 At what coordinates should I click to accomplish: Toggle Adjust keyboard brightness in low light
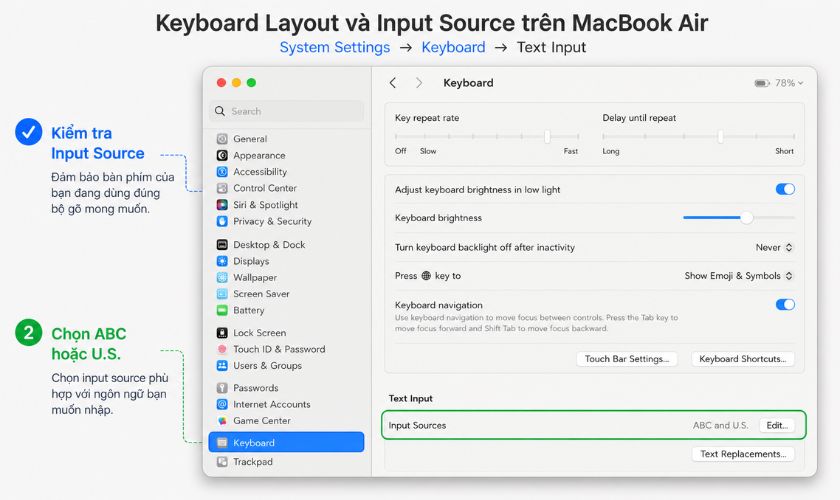pyautogui.click(x=785, y=189)
